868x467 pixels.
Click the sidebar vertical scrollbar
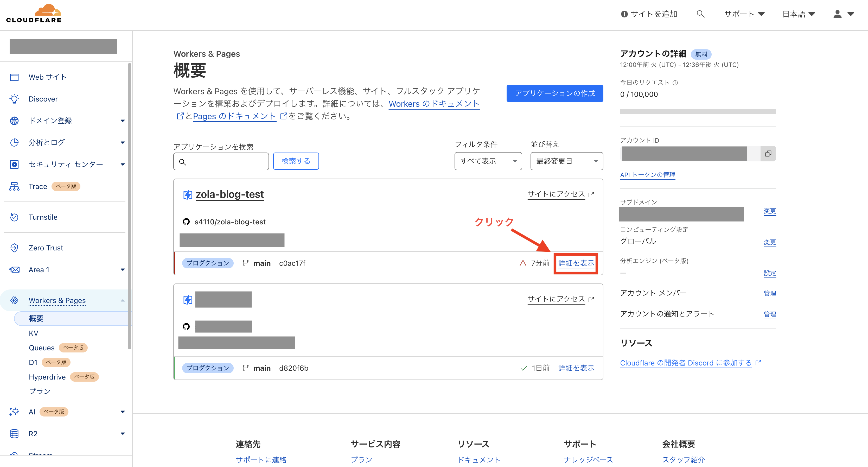(129, 206)
